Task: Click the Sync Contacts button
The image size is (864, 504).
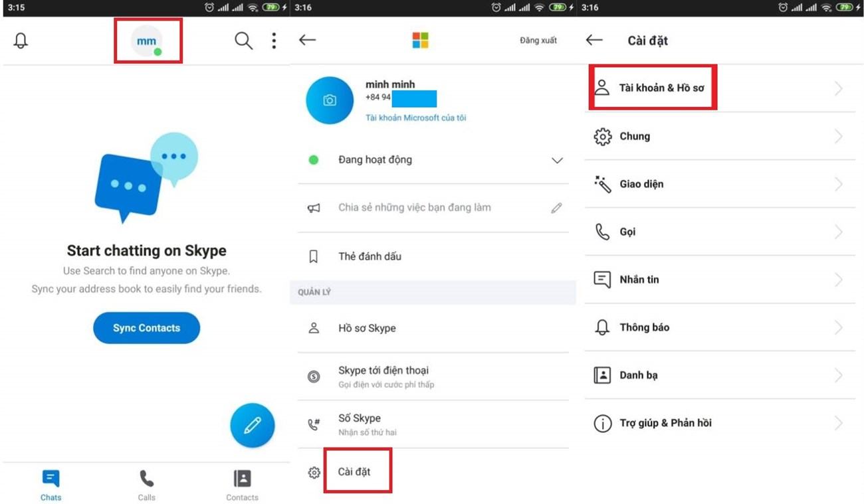Action: [x=146, y=328]
